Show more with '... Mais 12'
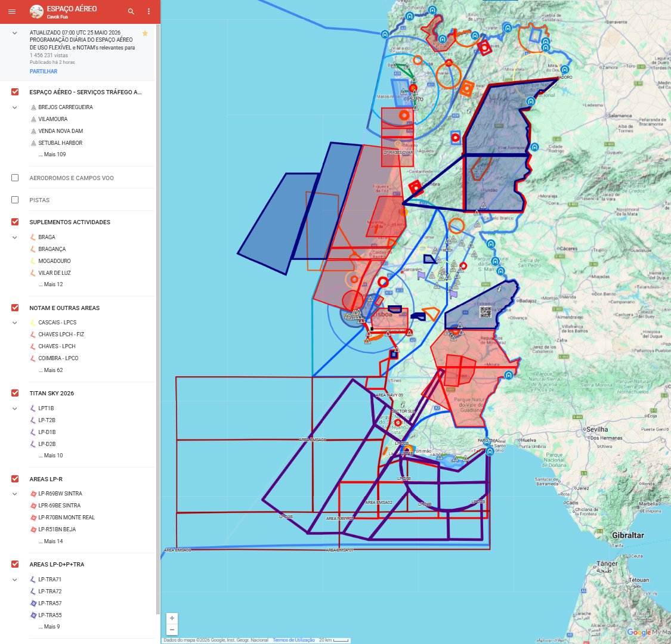 pos(51,284)
